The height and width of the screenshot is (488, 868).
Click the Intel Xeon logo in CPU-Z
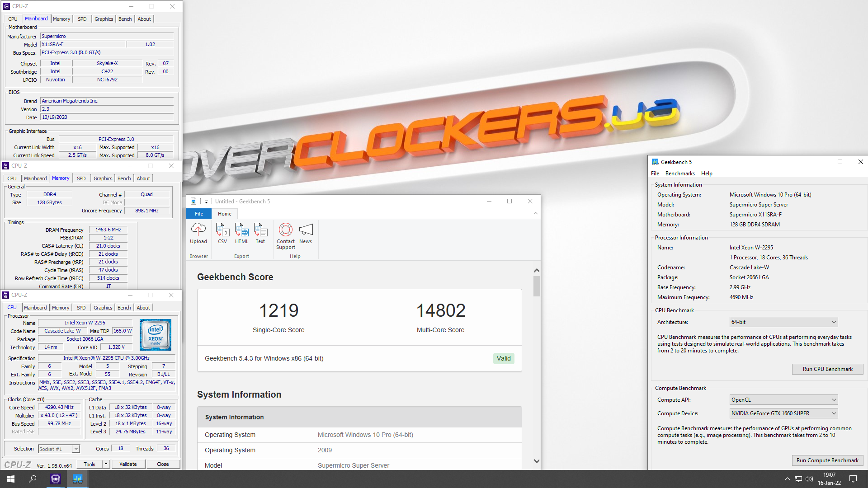tap(155, 335)
